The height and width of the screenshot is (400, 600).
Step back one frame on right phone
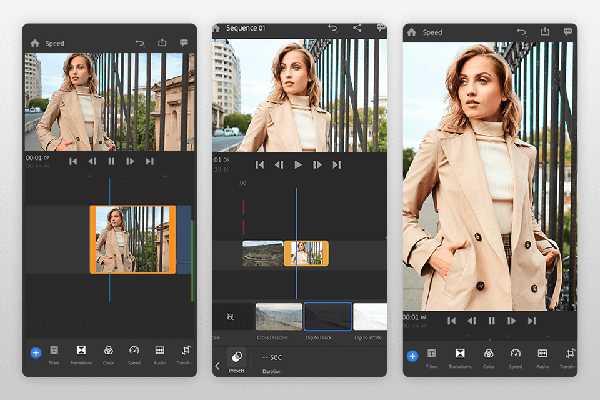click(x=472, y=321)
